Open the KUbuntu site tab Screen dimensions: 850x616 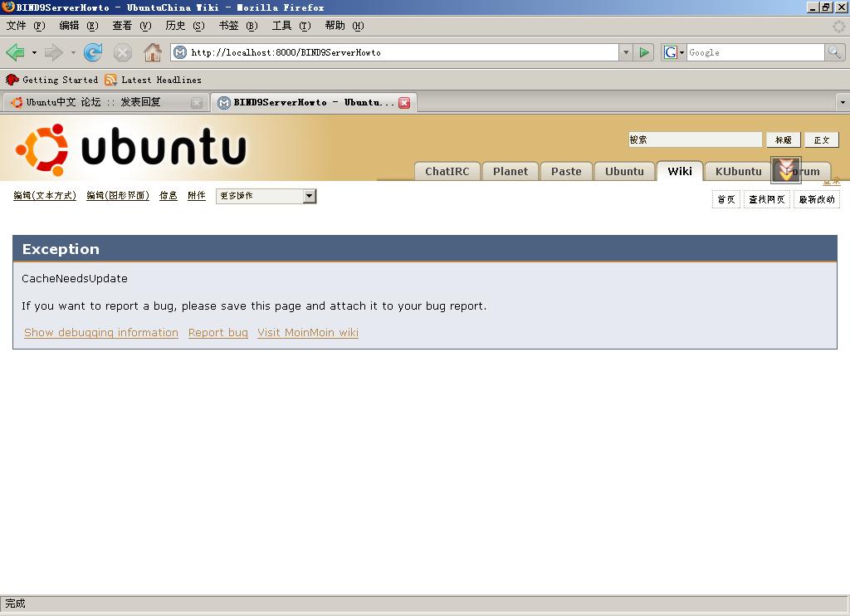tap(738, 171)
